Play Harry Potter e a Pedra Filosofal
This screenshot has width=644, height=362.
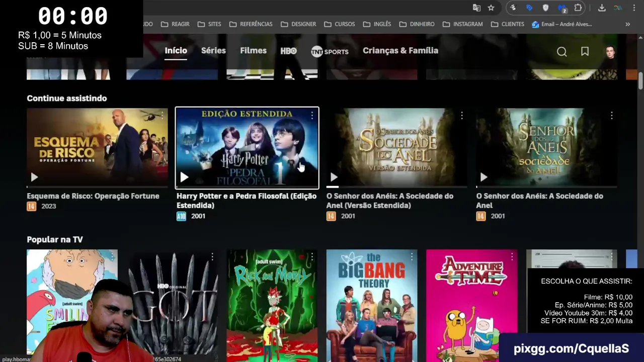point(184,177)
